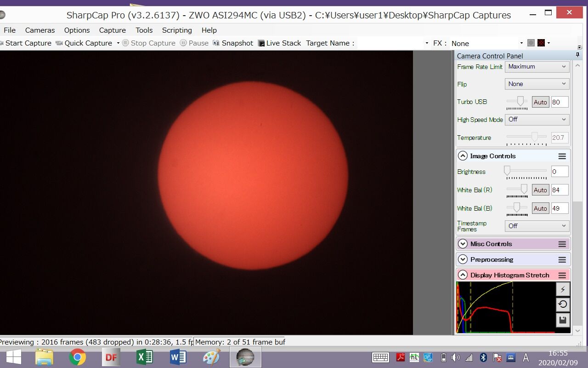588x368 pixels.
Task: Click the red reticule overlay icon
Action: (x=541, y=43)
